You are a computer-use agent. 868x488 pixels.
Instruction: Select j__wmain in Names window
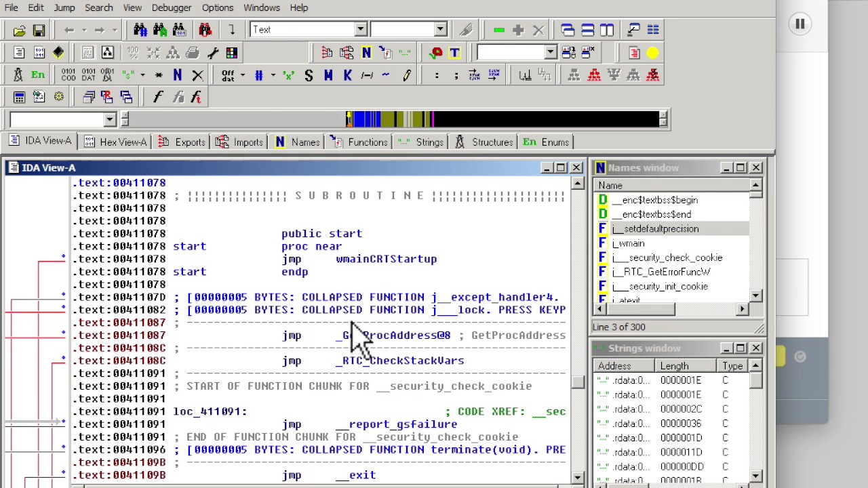click(x=628, y=243)
